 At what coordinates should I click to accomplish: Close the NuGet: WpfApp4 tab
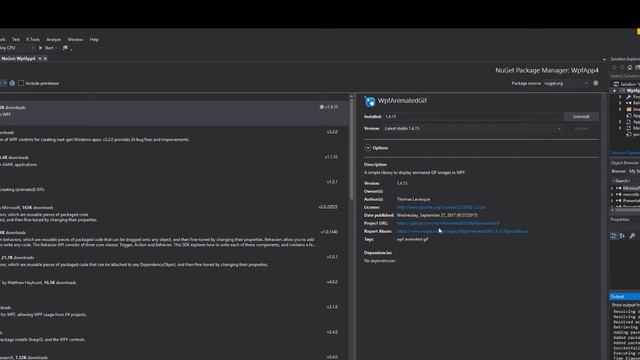click(x=45, y=59)
